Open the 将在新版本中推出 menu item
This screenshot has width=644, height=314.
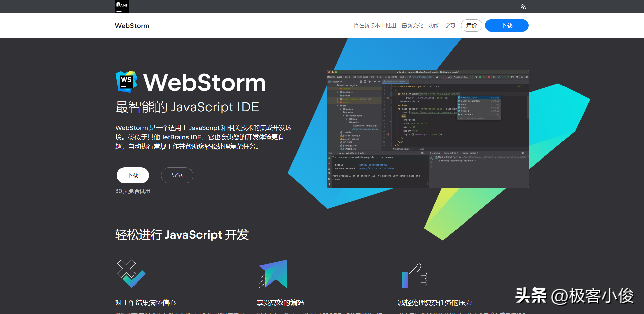pyautogui.click(x=375, y=26)
